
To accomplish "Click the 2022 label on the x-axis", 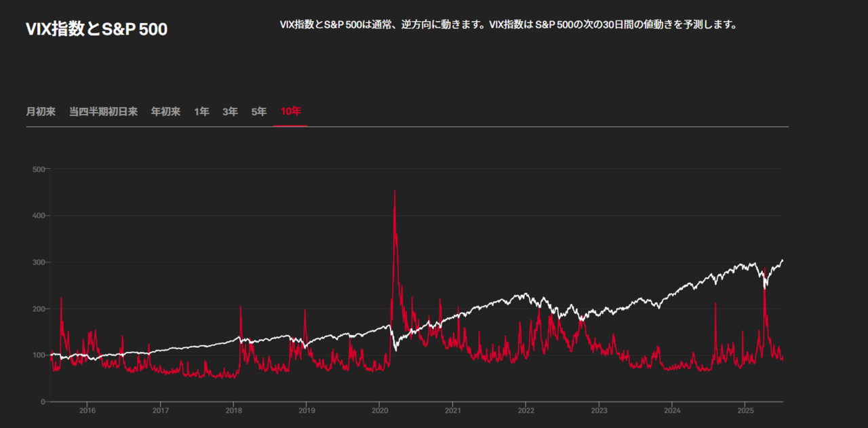I will [x=526, y=410].
